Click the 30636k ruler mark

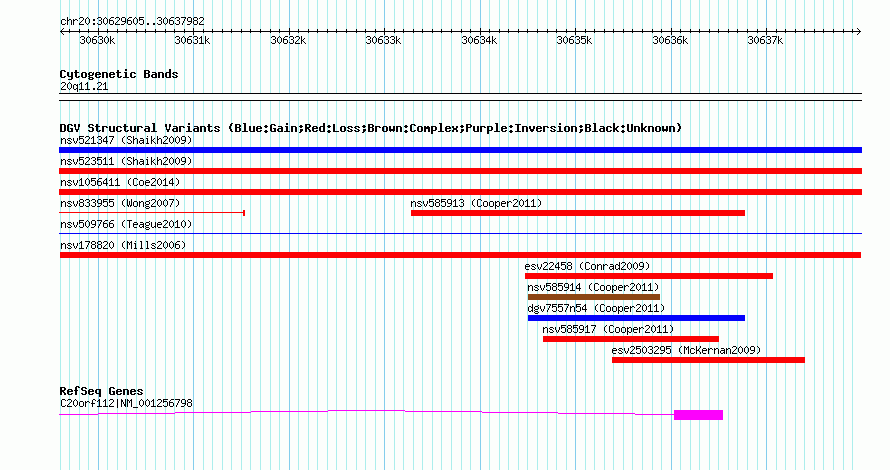tap(670, 40)
